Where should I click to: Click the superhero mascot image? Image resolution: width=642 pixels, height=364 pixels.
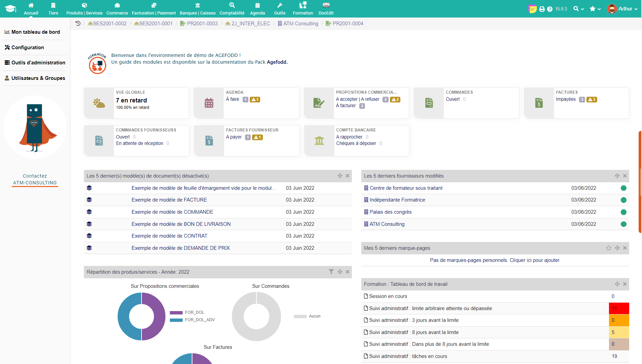coord(35,127)
